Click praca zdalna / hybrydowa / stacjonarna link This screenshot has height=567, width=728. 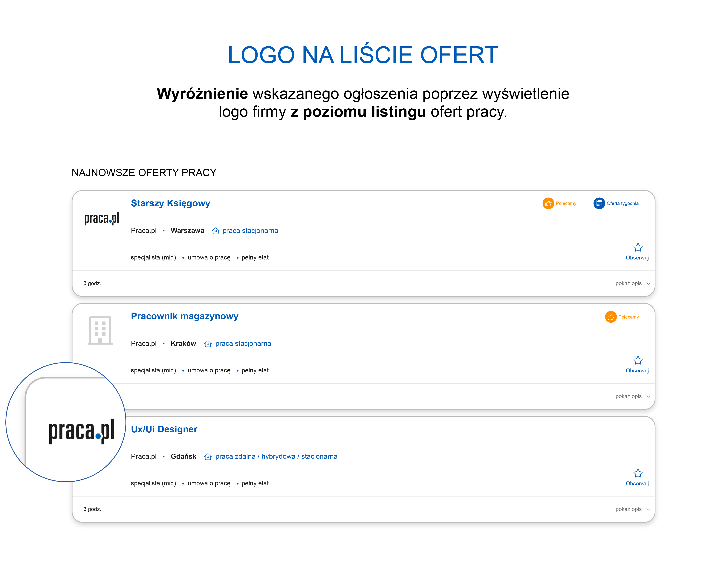tap(276, 456)
